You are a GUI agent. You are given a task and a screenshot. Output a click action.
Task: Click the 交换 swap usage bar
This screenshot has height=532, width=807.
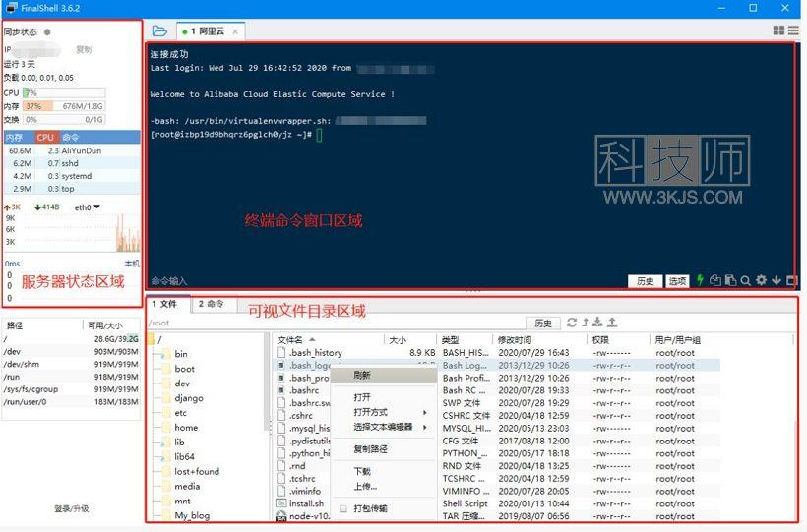tap(64, 119)
